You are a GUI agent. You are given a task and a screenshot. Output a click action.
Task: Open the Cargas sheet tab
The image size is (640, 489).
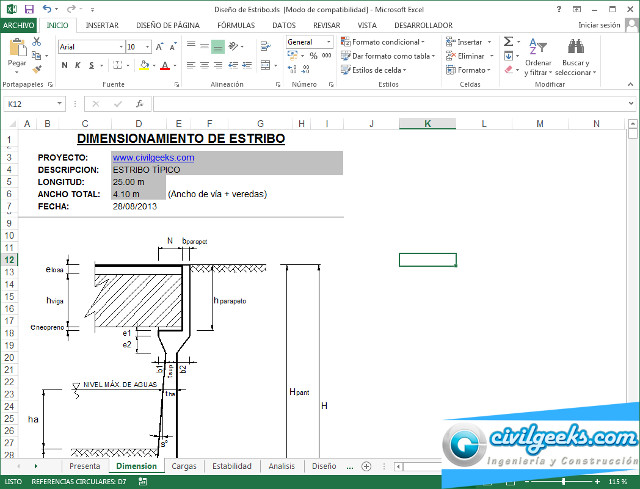click(184, 466)
